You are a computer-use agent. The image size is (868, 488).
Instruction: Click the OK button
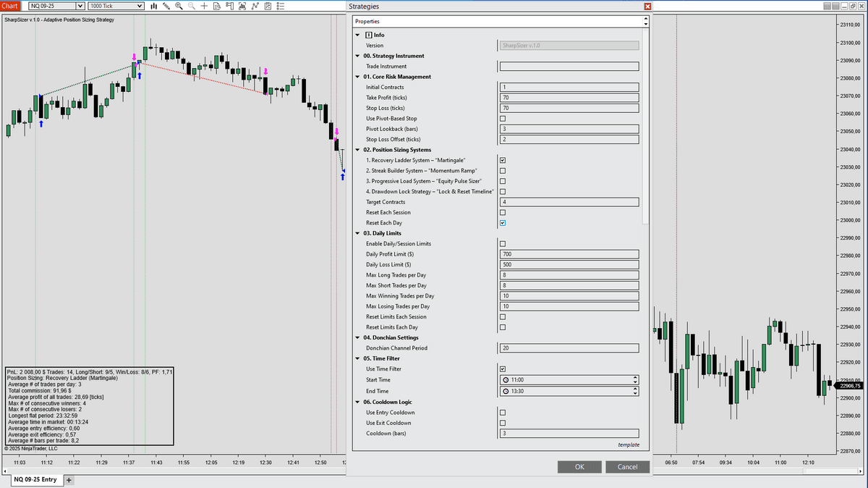(x=579, y=467)
